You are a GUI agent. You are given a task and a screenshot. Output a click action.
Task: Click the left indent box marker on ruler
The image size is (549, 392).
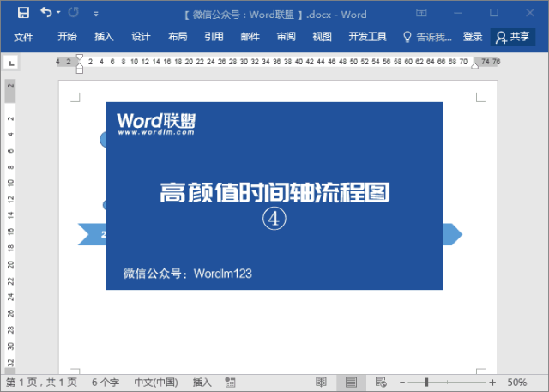80,70
